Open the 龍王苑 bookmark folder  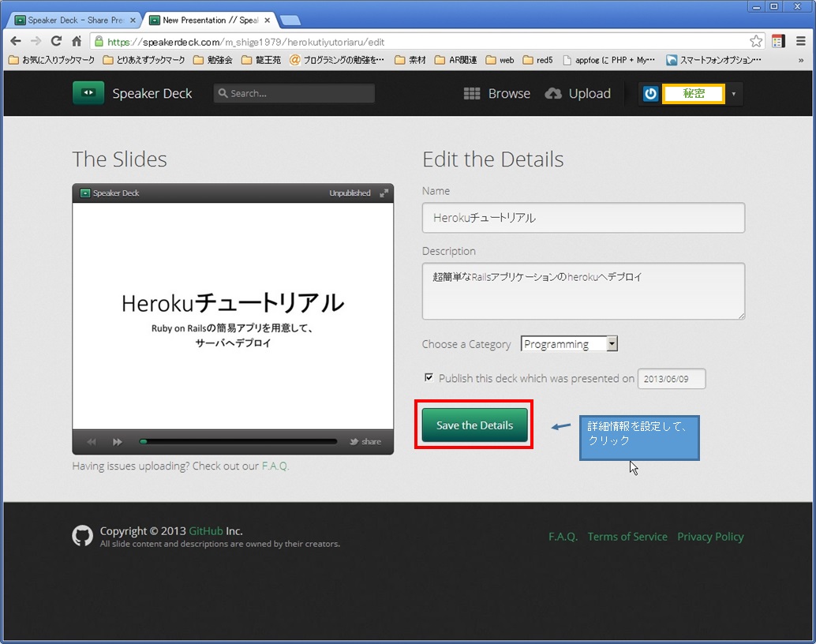[x=261, y=60]
